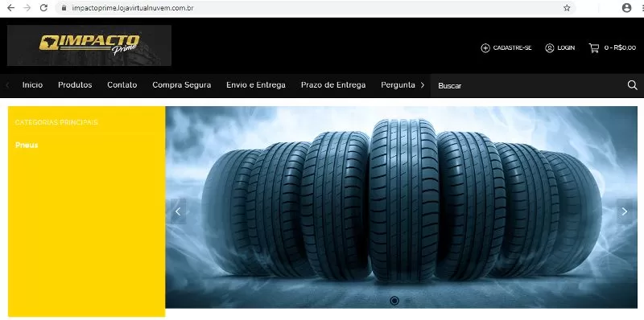Image resolution: width=644 pixels, height=320 pixels.
Task: Open the Envio e Entrega menu item
Action: point(256,85)
